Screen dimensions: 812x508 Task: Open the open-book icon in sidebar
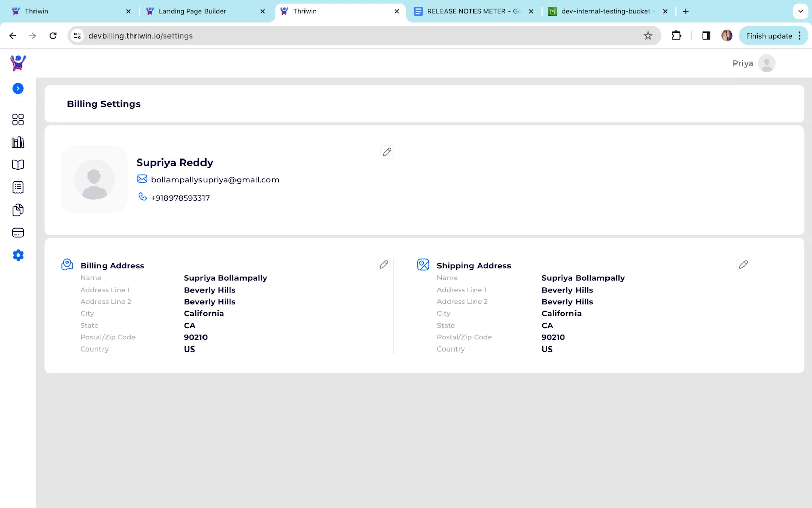pyautogui.click(x=18, y=165)
